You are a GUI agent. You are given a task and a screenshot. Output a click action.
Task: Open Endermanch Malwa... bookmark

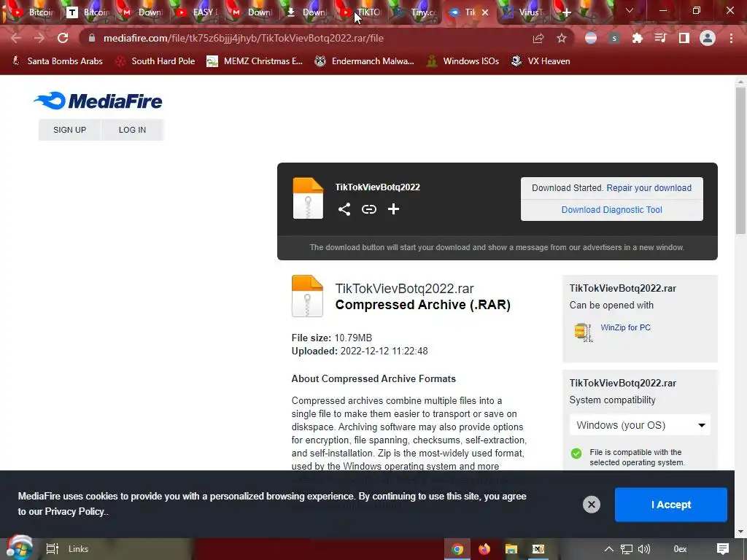365,61
